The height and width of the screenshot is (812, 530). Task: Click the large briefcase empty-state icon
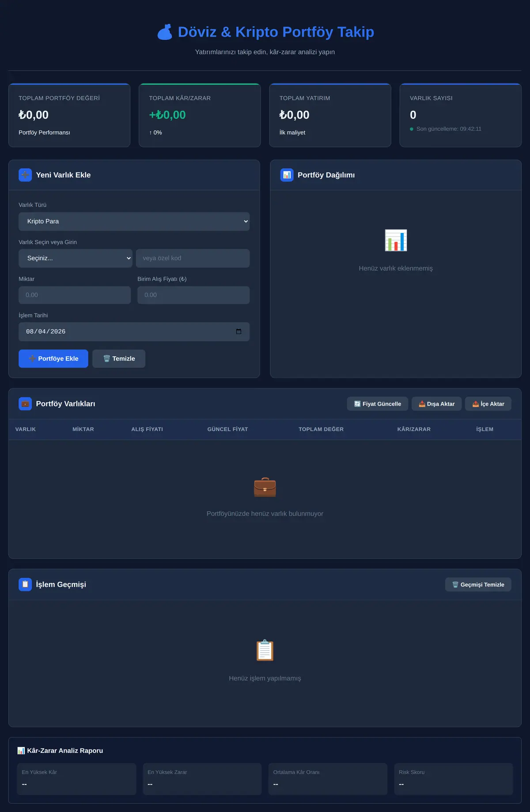pos(265,487)
